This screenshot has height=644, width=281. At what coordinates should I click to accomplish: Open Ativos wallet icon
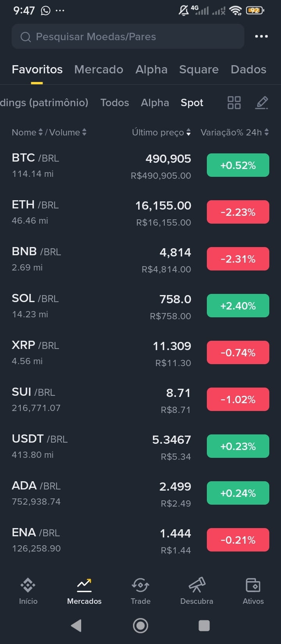(253, 585)
